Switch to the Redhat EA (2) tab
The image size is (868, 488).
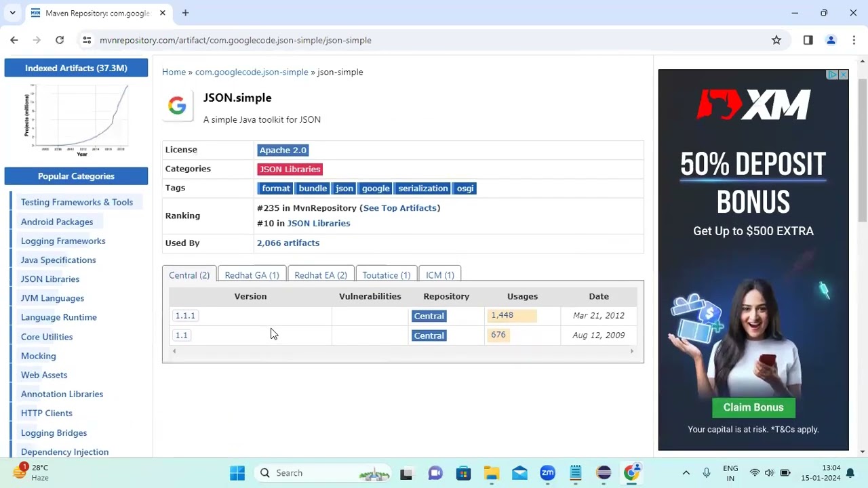pyautogui.click(x=321, y=275)
